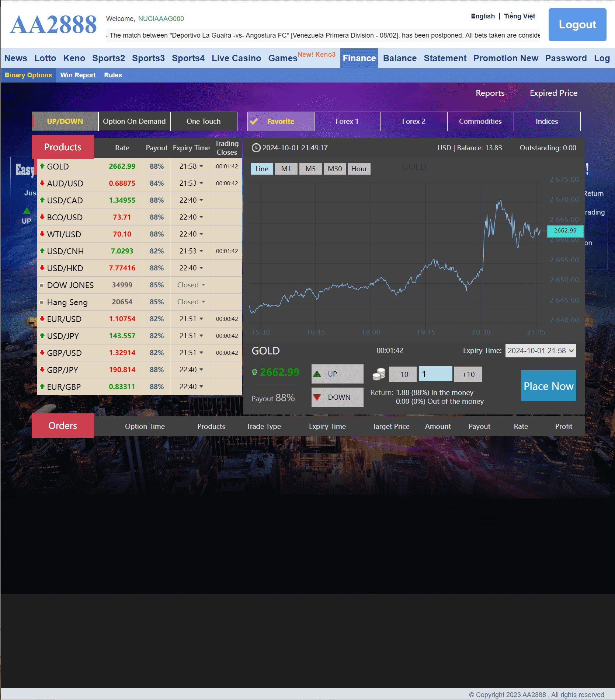Screen dimensions: 615x700
Task: Switch chart to M30 interval
Action: (335, 169)
